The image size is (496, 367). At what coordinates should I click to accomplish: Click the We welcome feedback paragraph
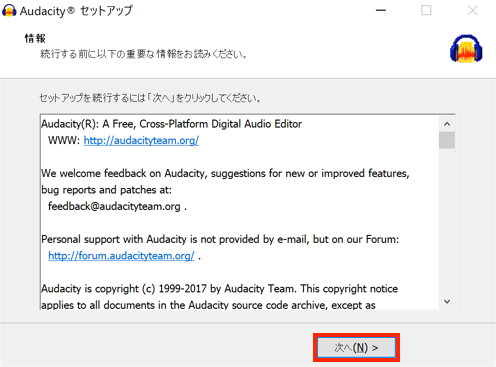(225, 182)
